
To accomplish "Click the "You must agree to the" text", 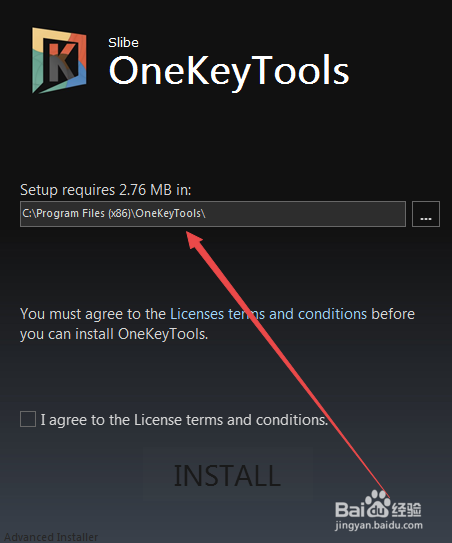I will coord(93,314).
